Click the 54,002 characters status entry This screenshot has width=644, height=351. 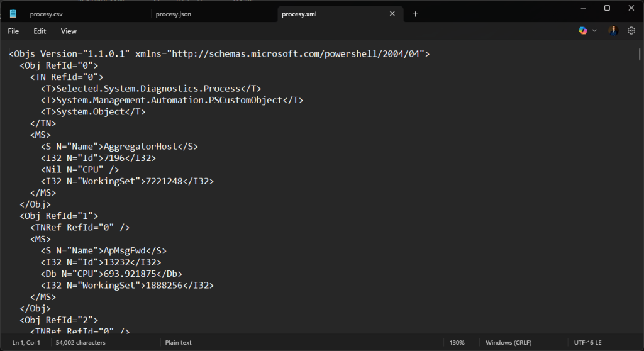[x=80, y=342]
